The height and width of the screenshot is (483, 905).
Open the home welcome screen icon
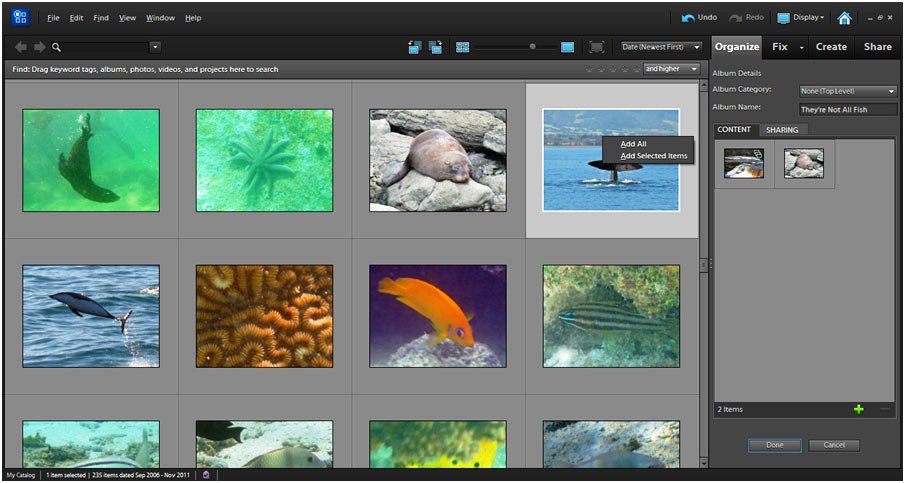(844, 18)
